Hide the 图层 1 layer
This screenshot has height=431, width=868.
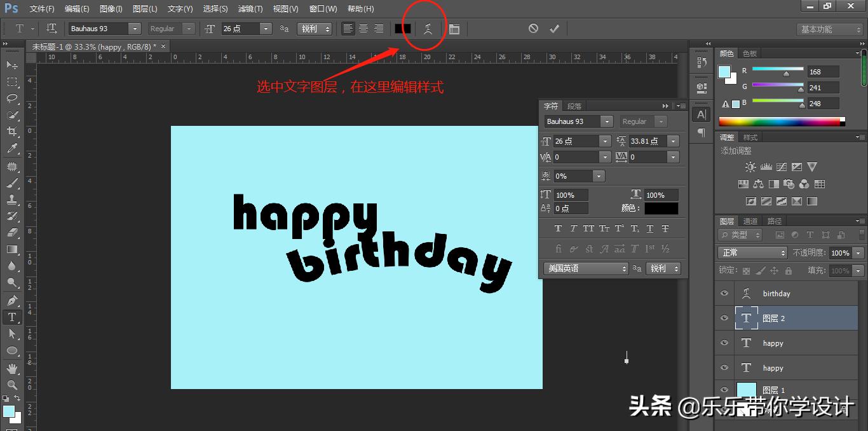coord(723,390)
